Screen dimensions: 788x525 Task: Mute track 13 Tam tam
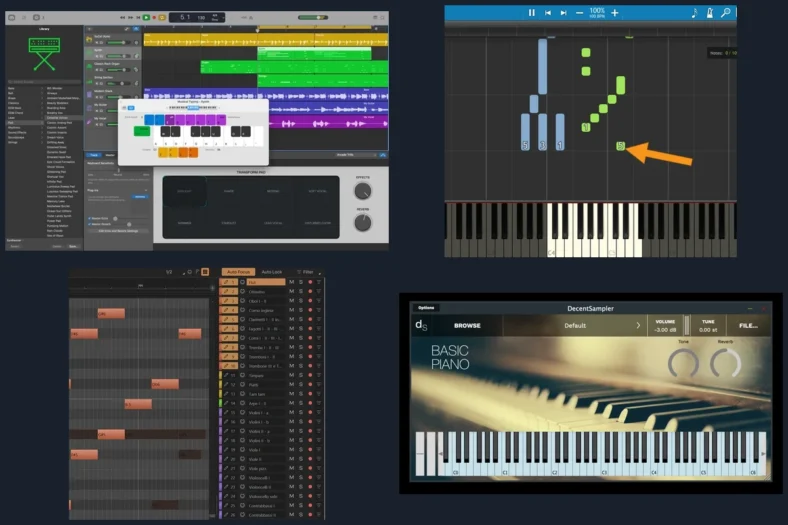click(x=291, y=394)
